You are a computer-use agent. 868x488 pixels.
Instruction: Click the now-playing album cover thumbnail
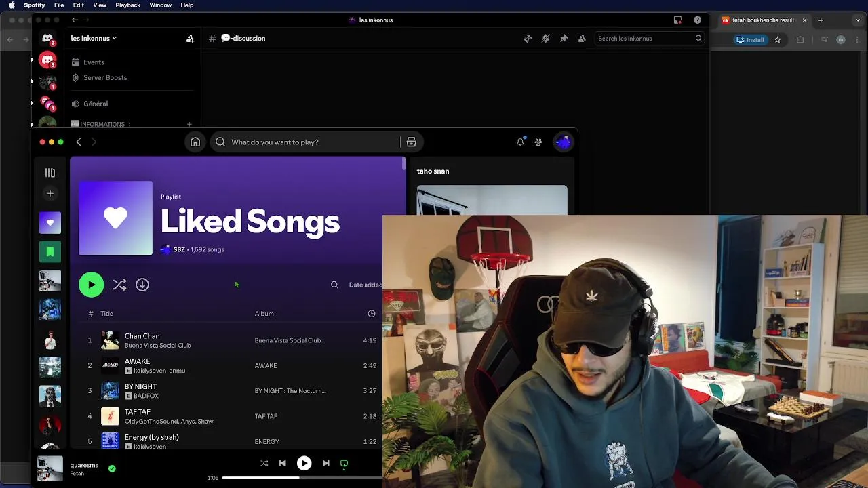pos(50,468)
